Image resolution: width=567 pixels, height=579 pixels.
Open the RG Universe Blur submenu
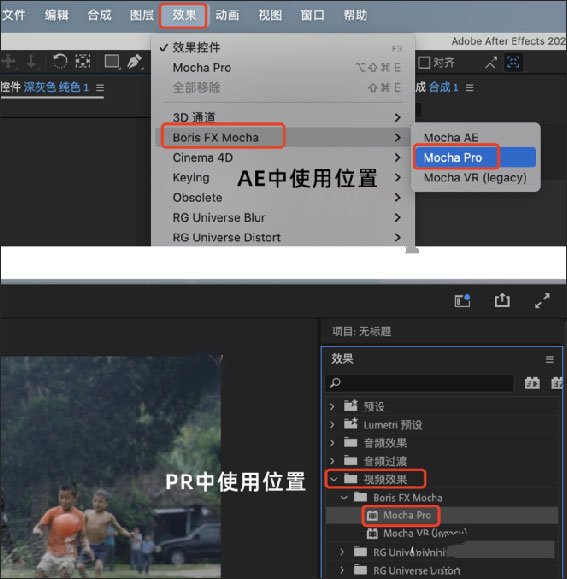[283, 217]
